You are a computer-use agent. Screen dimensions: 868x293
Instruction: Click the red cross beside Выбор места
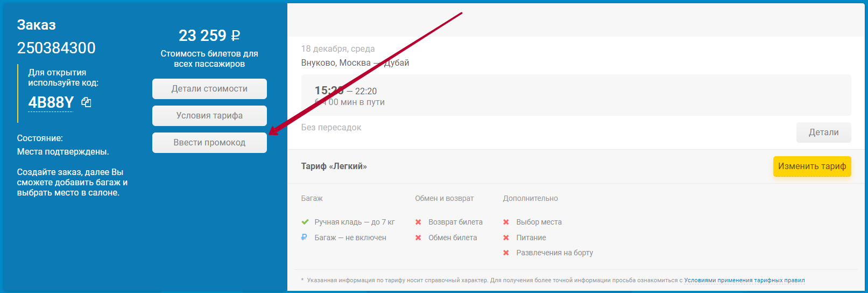pos(506,222)
